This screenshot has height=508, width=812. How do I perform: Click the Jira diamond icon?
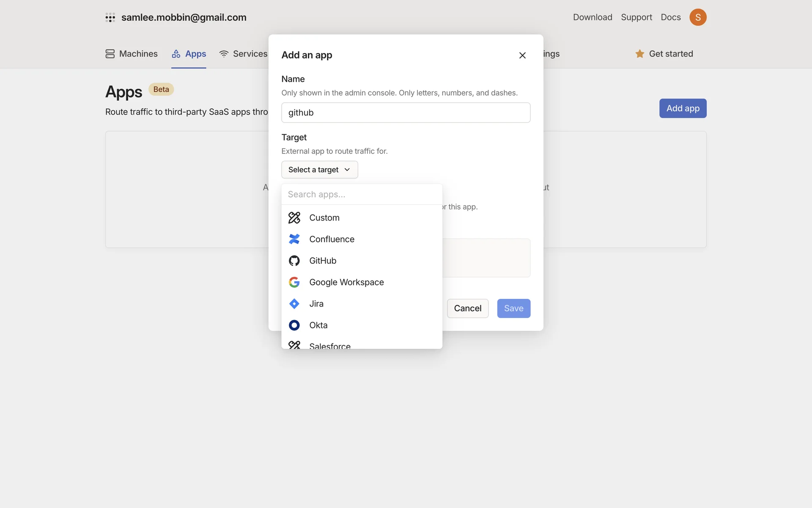294,304
